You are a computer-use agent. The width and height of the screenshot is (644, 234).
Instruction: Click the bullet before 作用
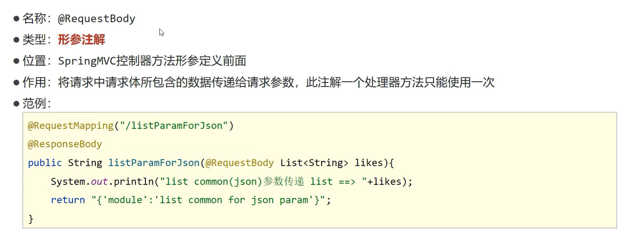click(x=16, y=82)
